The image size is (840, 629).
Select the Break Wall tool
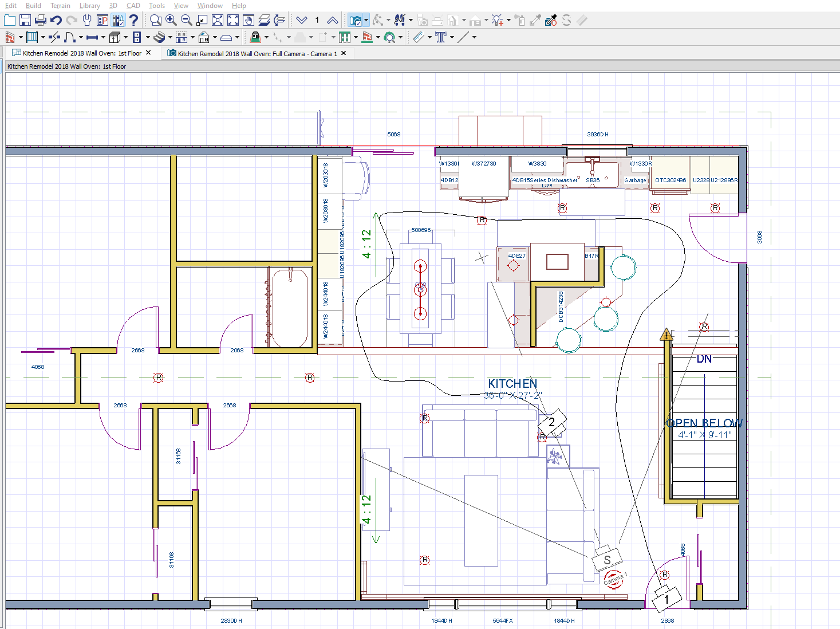tap(54, 37)
